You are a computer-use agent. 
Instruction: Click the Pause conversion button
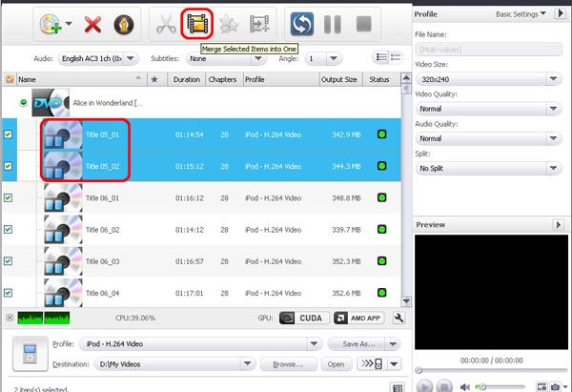click(333, 25)
